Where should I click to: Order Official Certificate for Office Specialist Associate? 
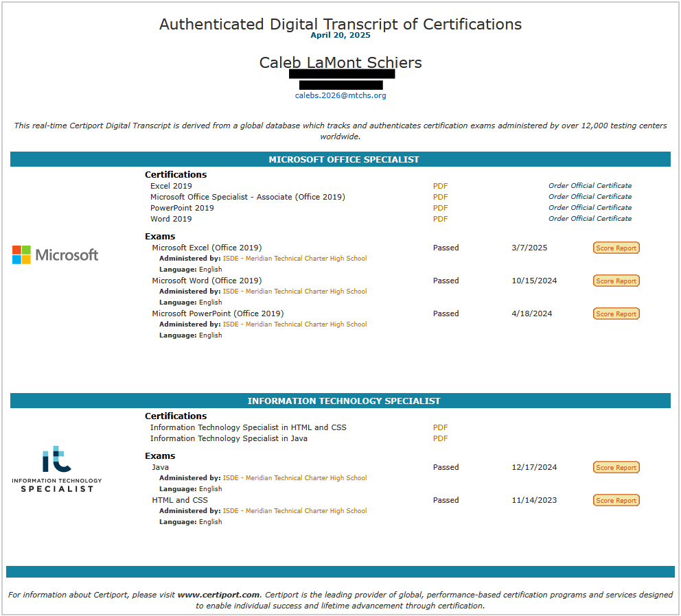click(590, 197)
